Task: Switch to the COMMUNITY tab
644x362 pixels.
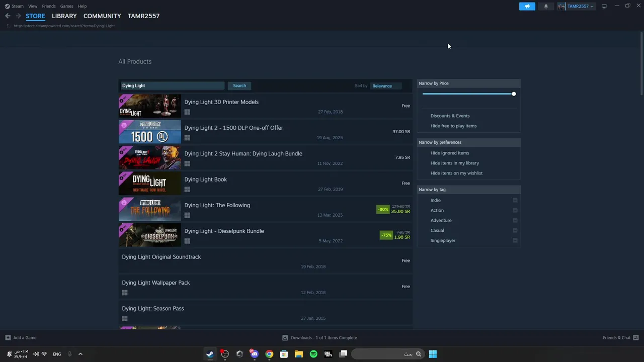Action: click(102, 16)
